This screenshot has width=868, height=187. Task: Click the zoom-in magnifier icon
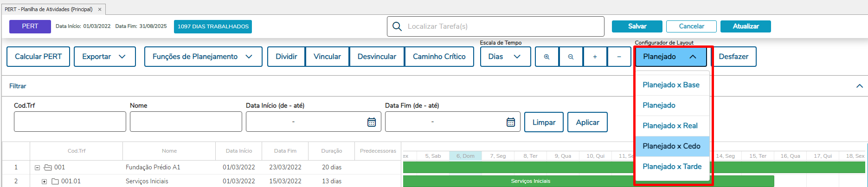coord(547,57)
